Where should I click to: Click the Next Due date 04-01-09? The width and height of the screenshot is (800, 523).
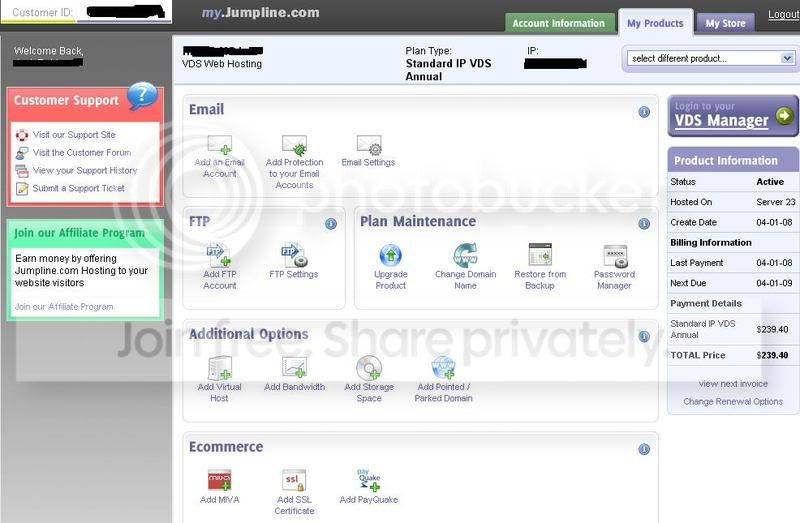[x=774, y=283]
